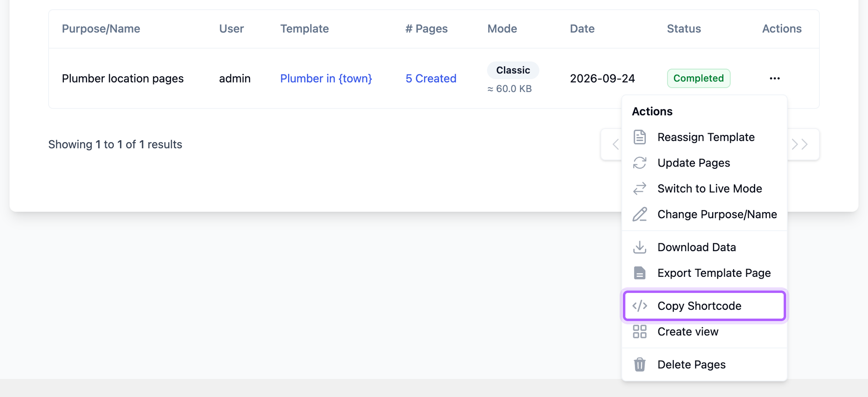Choose Change Purpose/Name menu entry

click(x=704, y=214)
